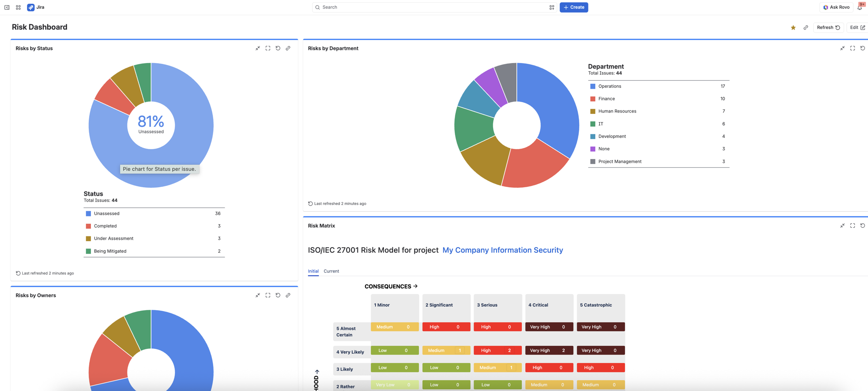The width and height of the screenshot is (868, 391).
Task: Click the Being Mitigated status row
Action: point(154,251)
